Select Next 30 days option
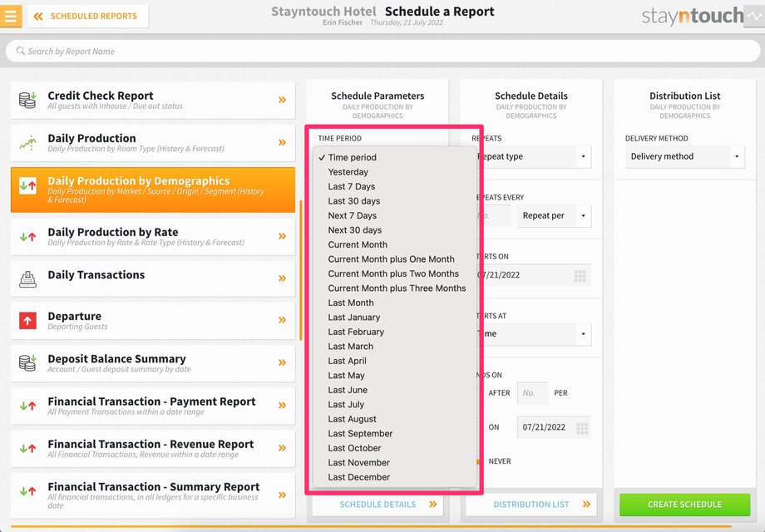The width and height of the screenshot is (765, 532). 394,230
